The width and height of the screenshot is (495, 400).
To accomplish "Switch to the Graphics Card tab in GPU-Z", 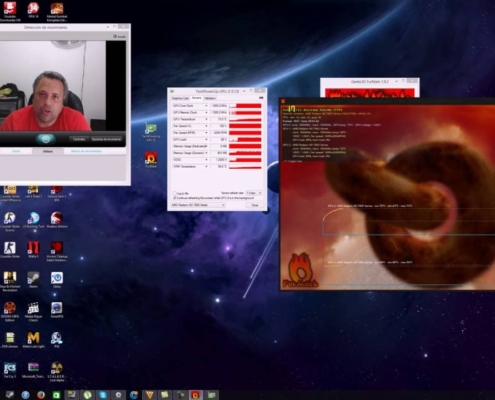I will tap(180, 98).
